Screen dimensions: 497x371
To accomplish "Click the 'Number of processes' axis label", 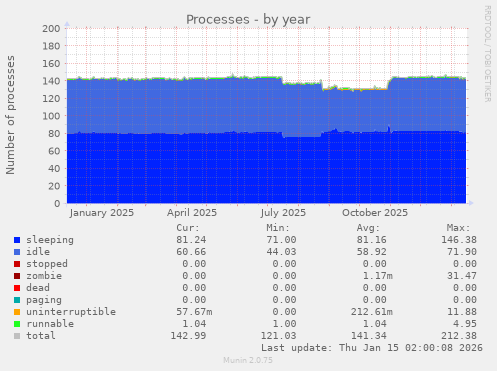I will pos(10,115).
